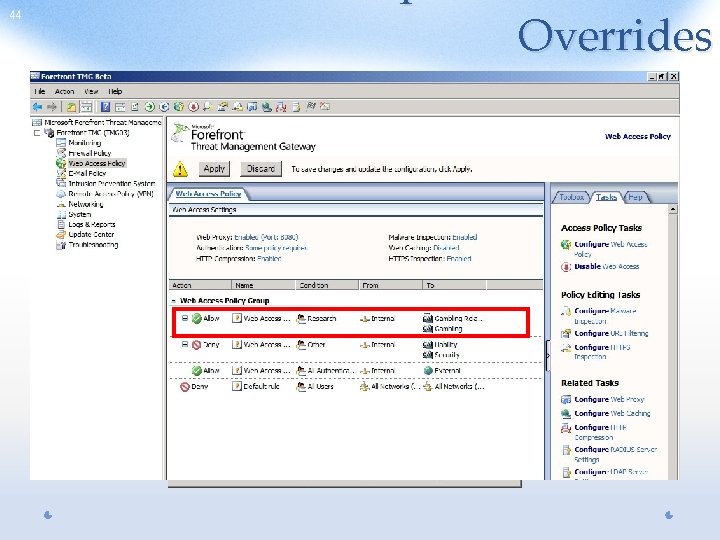Viewport: 720px width, 540px height.
Task: Click the Malware Inspection Enabled link
Action: [465, 237]
